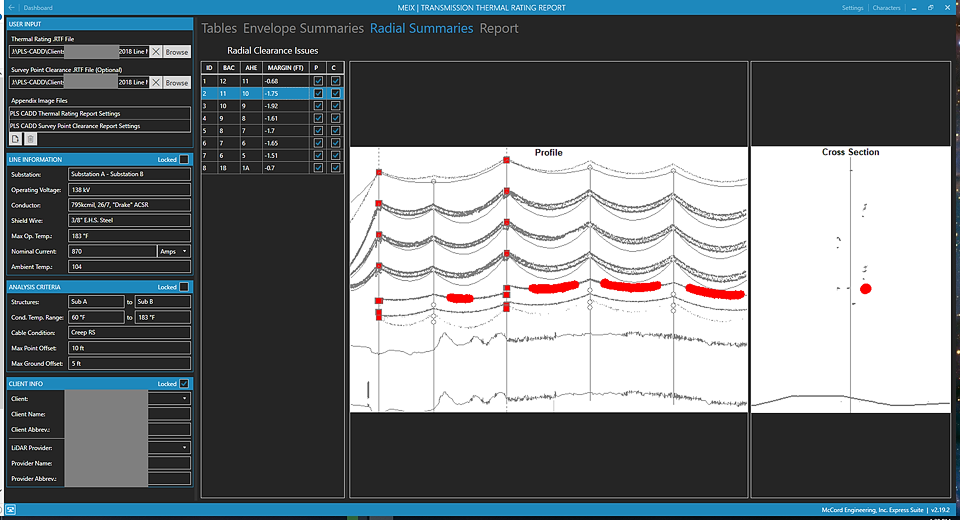Screen dimensions: 960x520
Task: Open Settings in the title bar
Action: (x=852, y=8)
